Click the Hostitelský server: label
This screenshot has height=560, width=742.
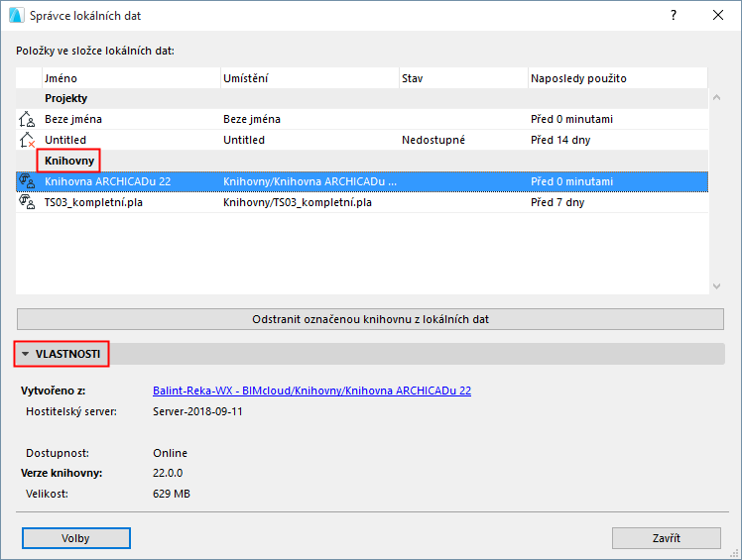71,411
